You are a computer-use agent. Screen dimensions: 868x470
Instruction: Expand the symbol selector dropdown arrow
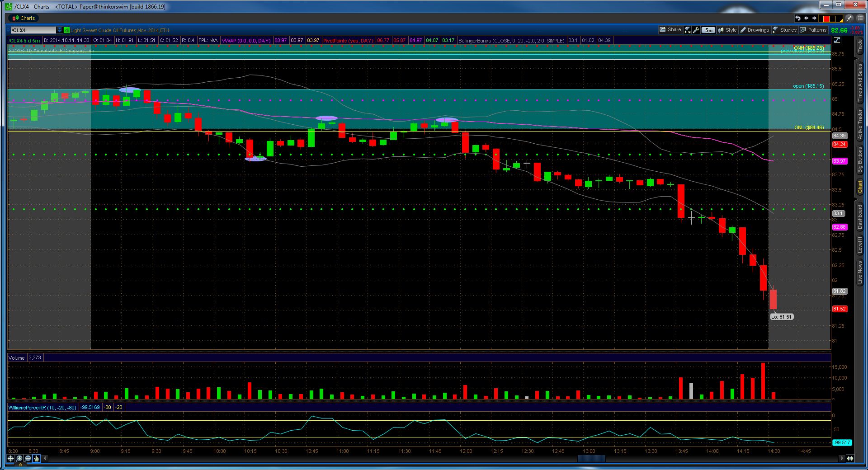60,30
